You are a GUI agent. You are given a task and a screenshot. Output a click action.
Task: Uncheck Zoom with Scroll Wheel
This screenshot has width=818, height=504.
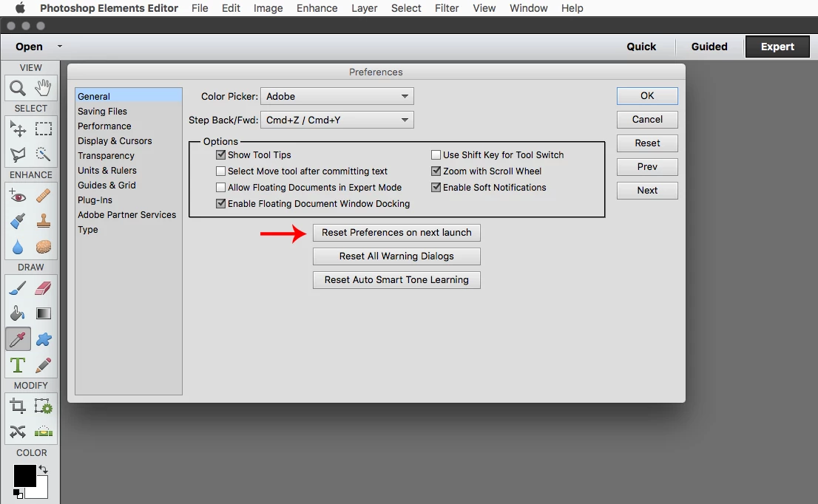(x=436, y=171)
